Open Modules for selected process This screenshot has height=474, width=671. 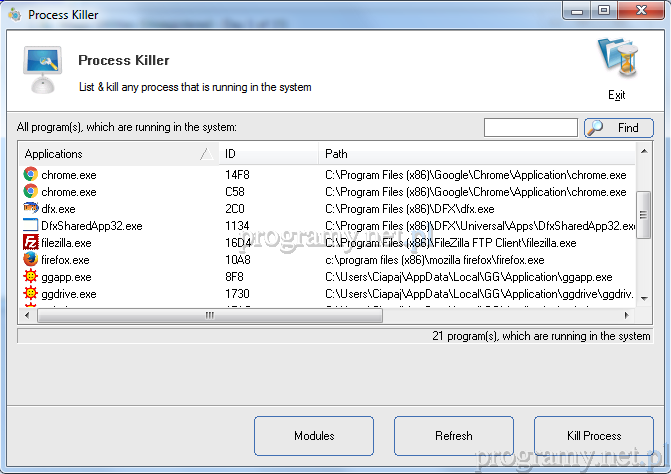point(314,436)
